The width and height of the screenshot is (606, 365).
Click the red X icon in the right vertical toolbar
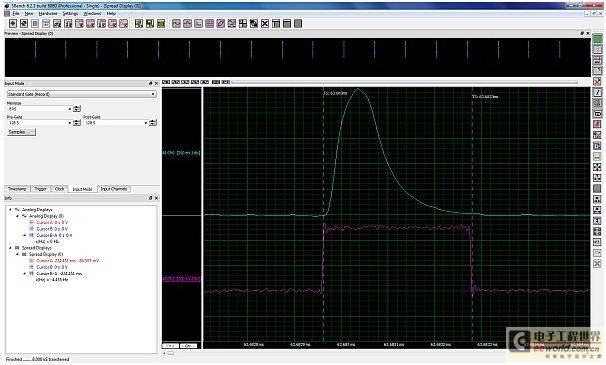coord(597,82)
